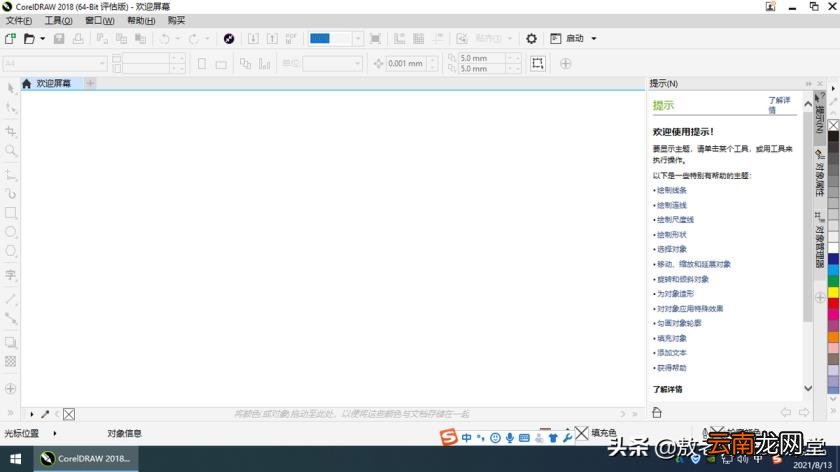This screenshot has width=840, height=472.
Task: Toggle portrait page orientation
Action: click(202, 64)
